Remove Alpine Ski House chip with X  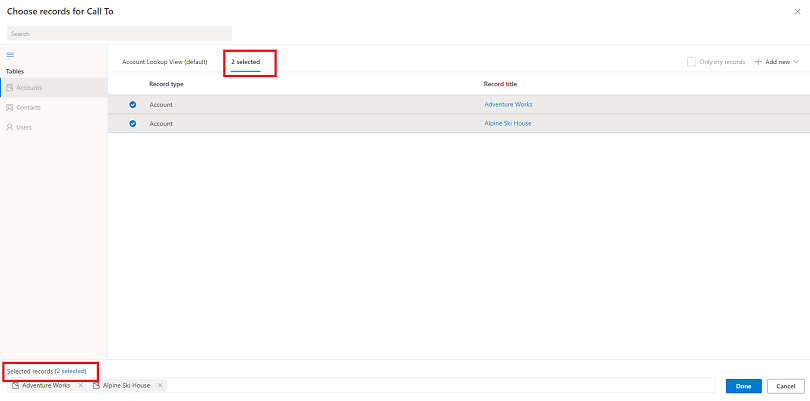click(x=160, y=385)
